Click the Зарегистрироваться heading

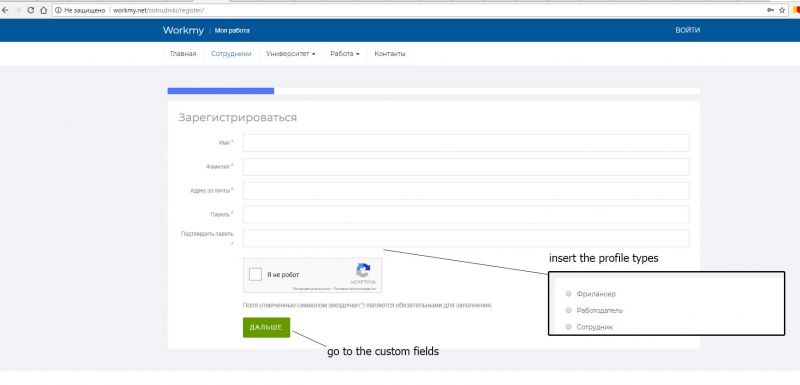(x=237, y=118)
